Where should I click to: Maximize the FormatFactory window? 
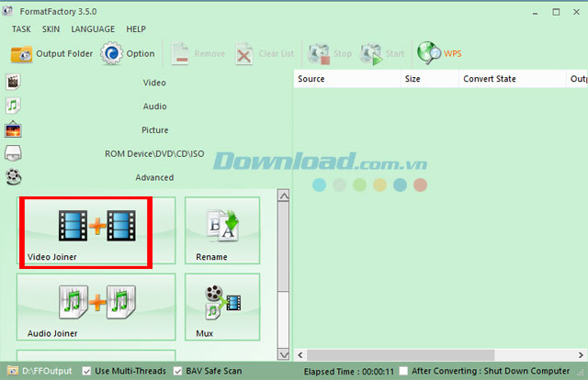tap(556, 12)
